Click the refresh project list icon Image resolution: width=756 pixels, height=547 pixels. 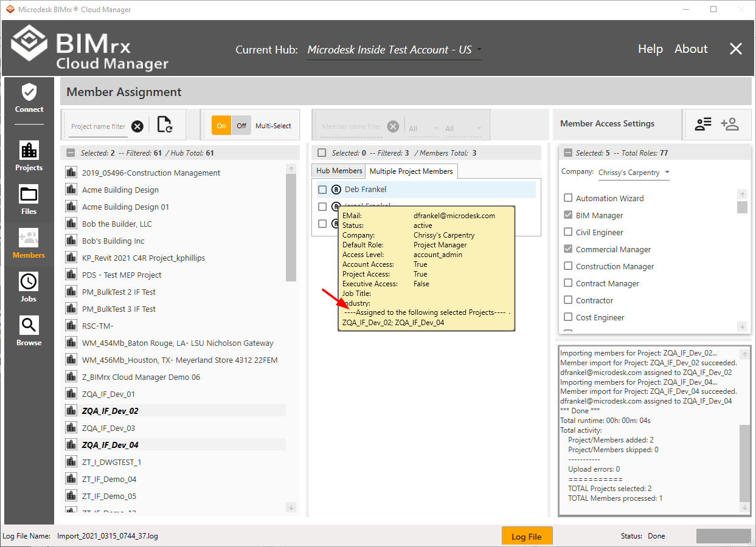click(x=165, y=125)
